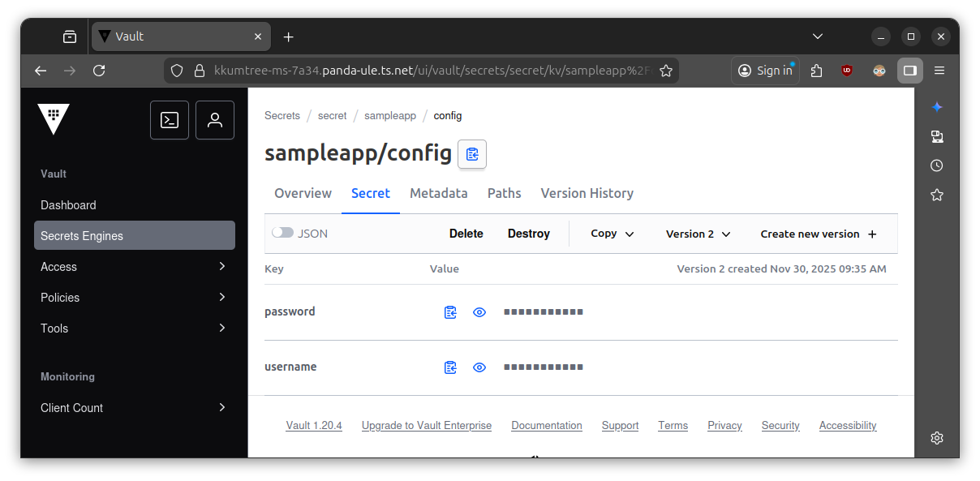Open the Firefox View button
The height and width of the screenshot is (481, 980).
70,37
